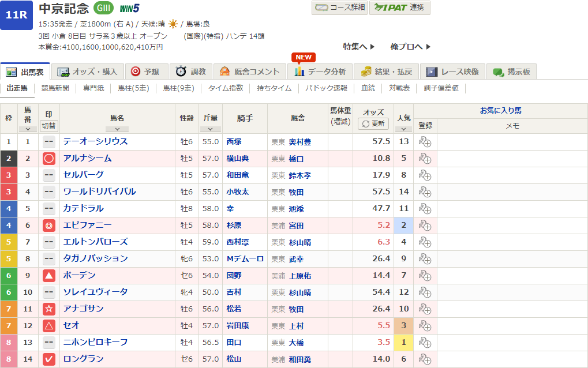Viewport: 588px width, 368px height.
Task: Click the red triangle mark for ボーデン
Action: 49,276
